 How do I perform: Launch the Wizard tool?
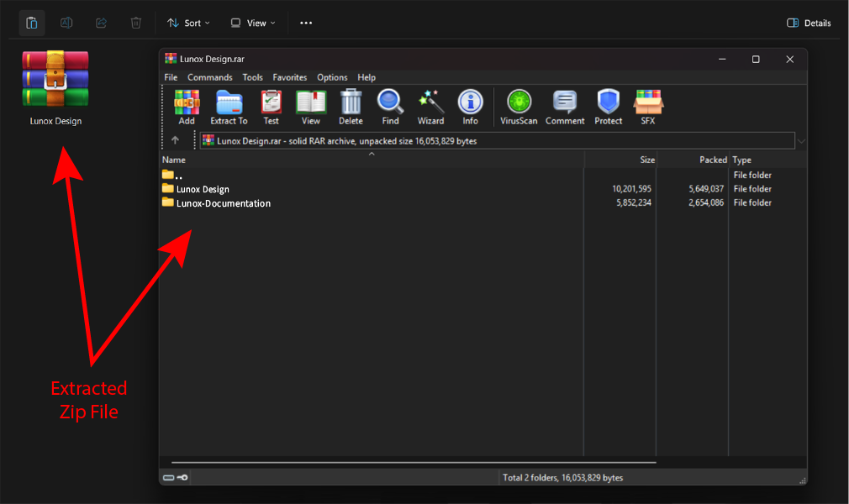point(430,107)
